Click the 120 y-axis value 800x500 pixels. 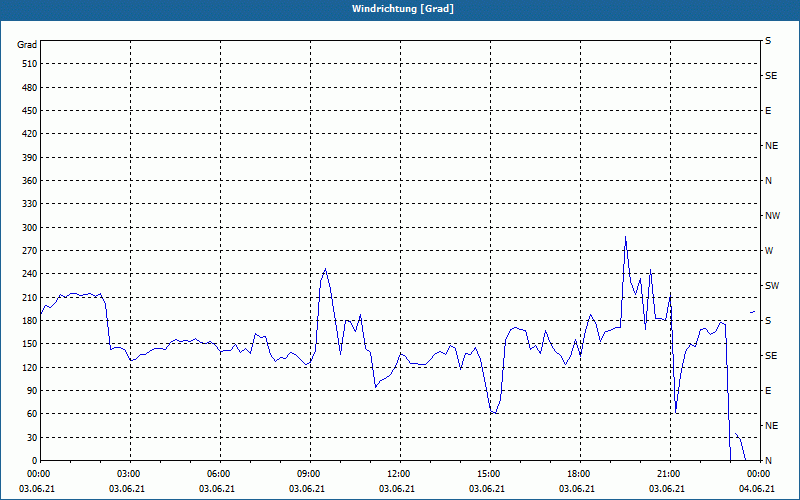[30, 368]
